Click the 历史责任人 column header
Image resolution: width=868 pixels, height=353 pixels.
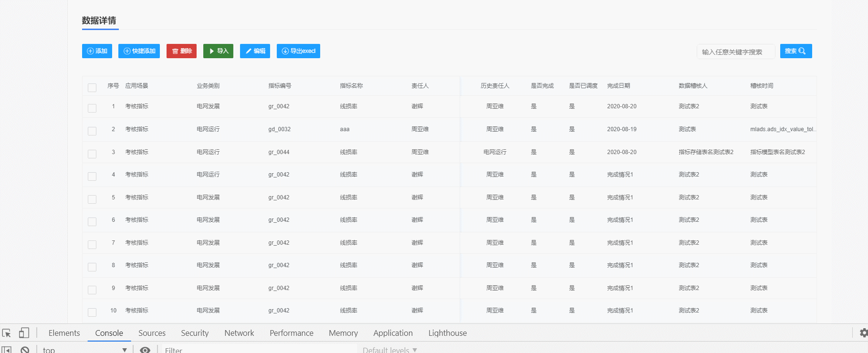coord(495,86)
